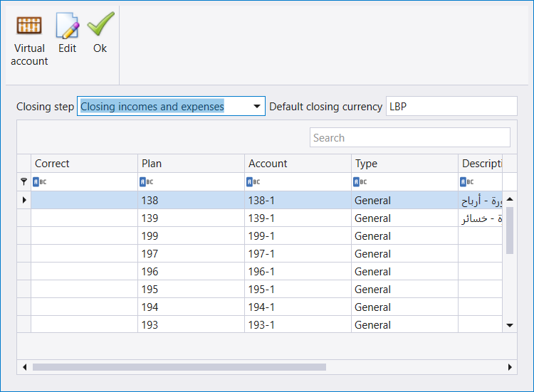Screen dimensions: 534x392
Task: Click the filter funnel icon in grid
Action: (23, 181)
